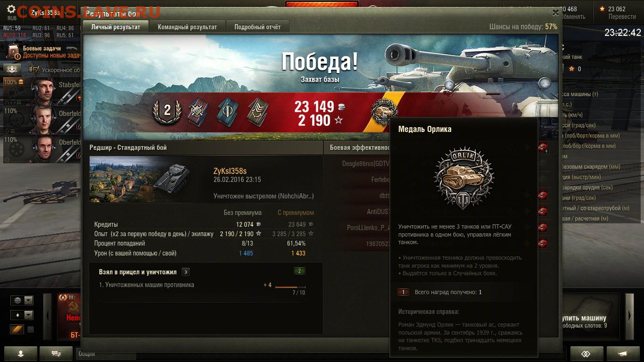
Task: Toggle the orange striped filter button
Action: coord(17,329)
